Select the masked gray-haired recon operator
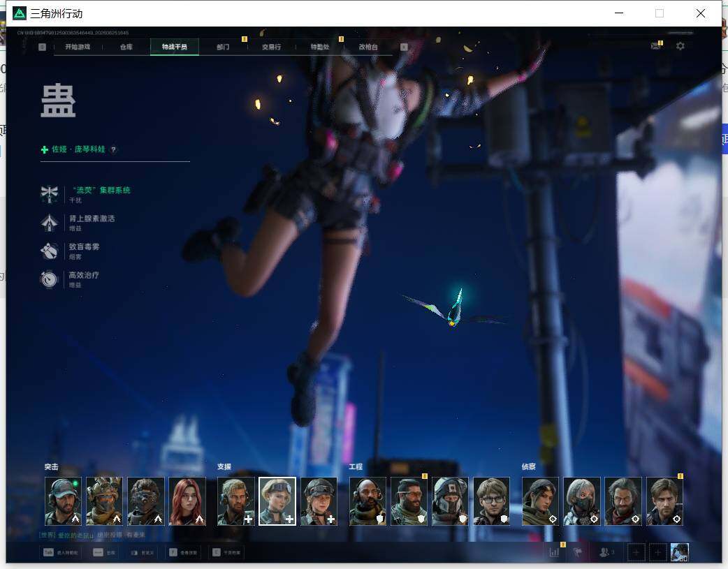This screenshot has height=569, width=728. coord(582,501)
